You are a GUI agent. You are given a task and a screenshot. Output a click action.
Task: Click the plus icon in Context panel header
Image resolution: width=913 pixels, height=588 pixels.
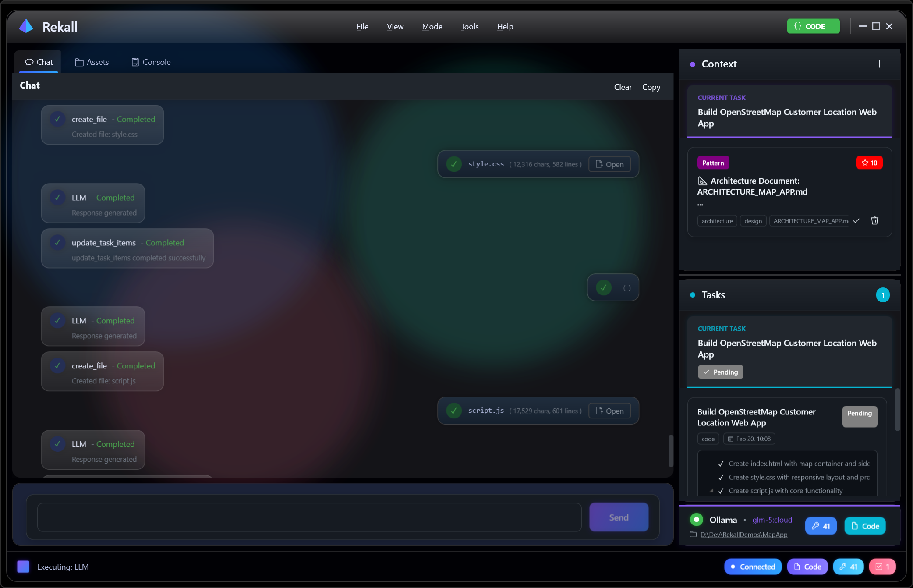point(880,64)
